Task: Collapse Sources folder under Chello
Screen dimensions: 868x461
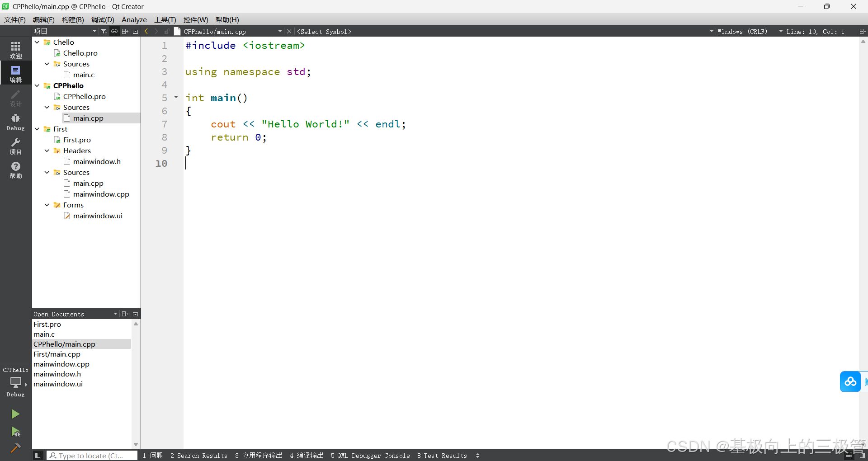Action: point(47,64)
